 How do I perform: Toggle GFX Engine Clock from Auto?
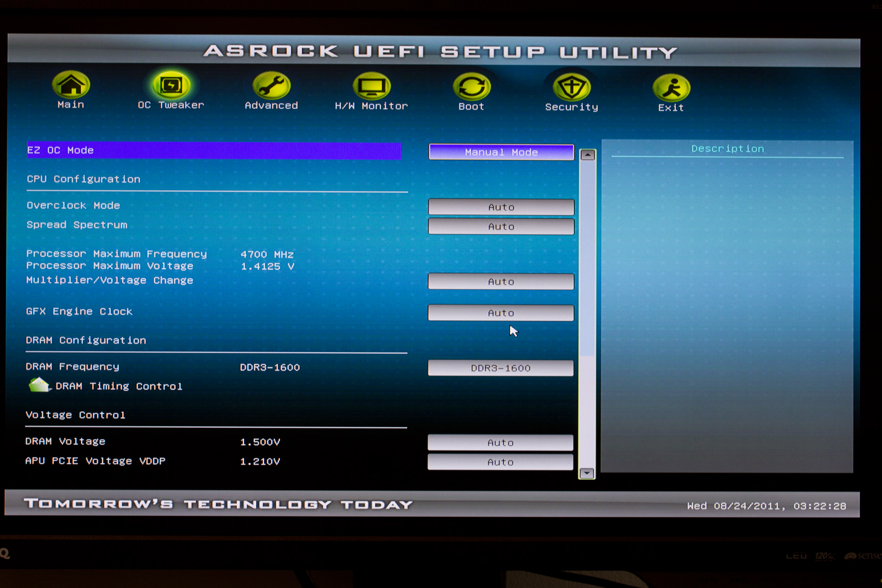tap(500, 312)
